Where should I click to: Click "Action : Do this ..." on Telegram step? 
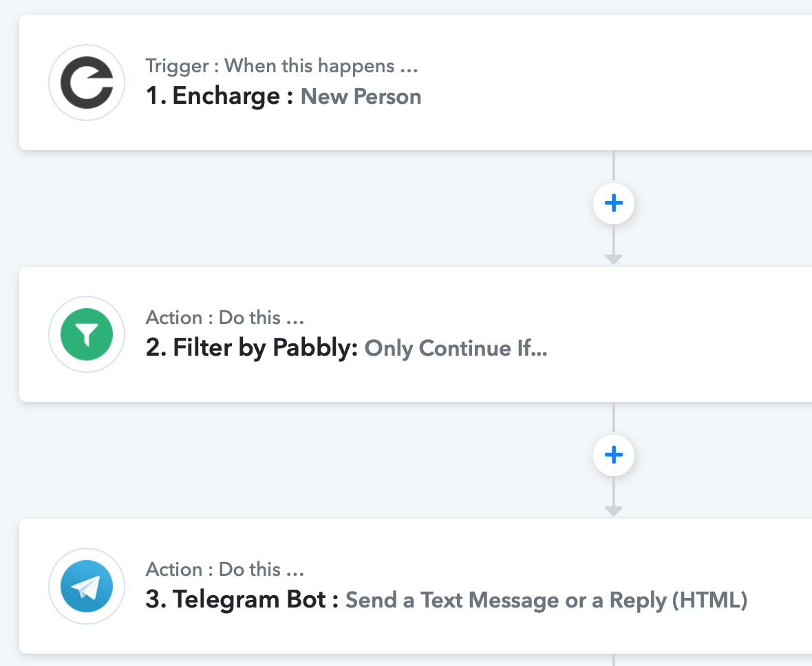click(225, 569)
